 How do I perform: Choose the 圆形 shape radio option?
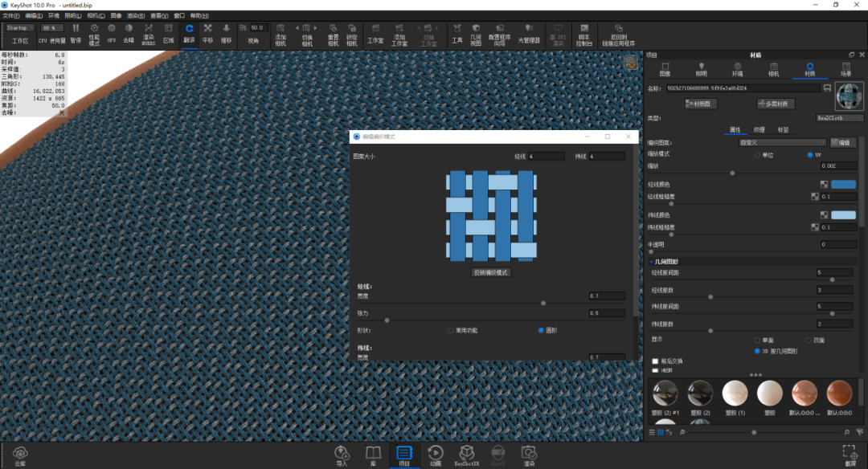(x=541, y=330)
